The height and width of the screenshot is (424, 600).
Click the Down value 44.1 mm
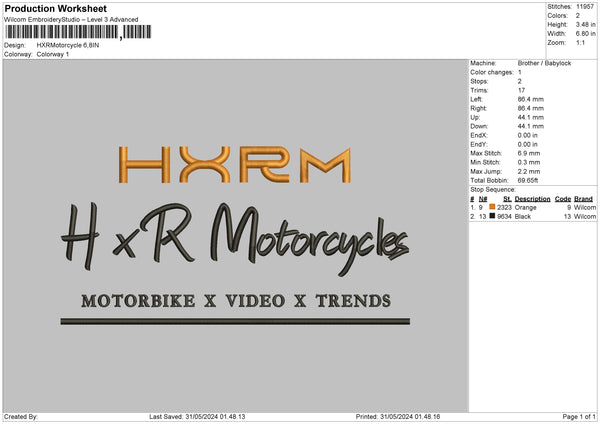point(531,126)
